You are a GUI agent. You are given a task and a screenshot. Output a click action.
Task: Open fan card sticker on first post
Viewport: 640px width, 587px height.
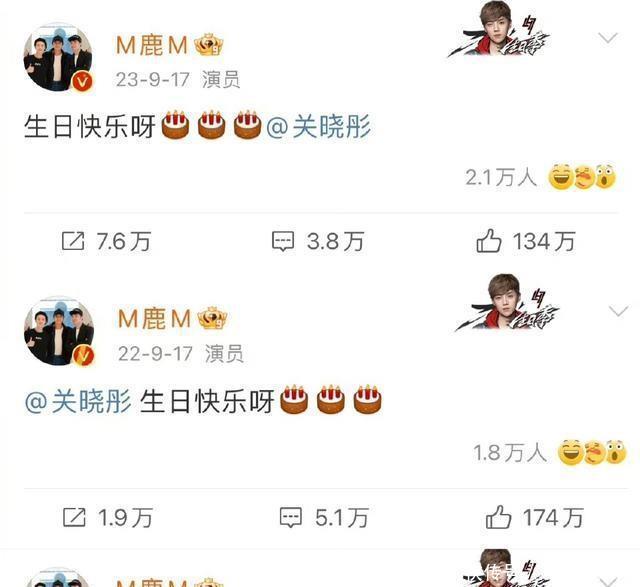499,29
